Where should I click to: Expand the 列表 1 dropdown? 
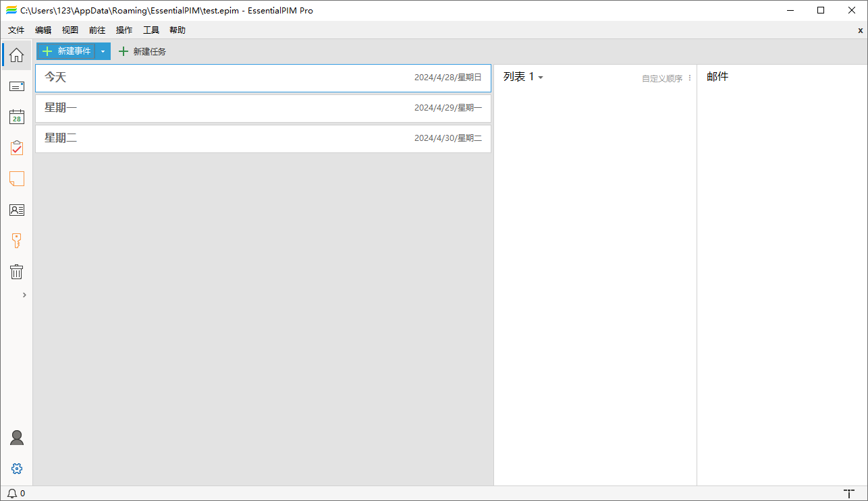coord(523,77)
